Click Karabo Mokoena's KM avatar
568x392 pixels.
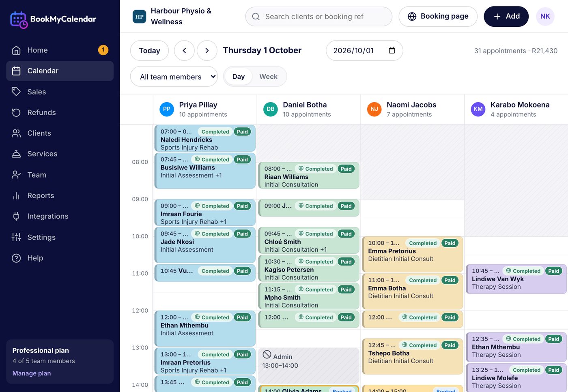pyautogui.click(x=478, y=109)
